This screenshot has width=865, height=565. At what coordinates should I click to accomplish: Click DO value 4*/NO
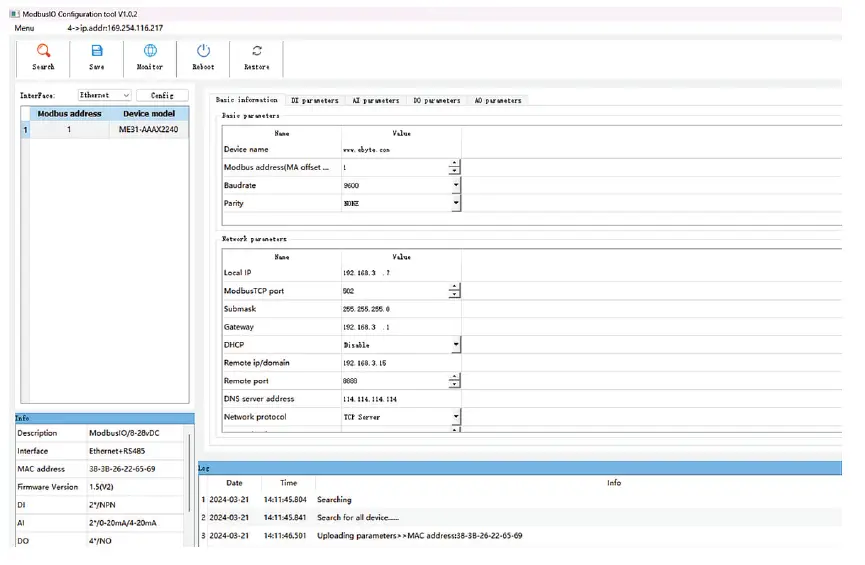coord(100,541)
